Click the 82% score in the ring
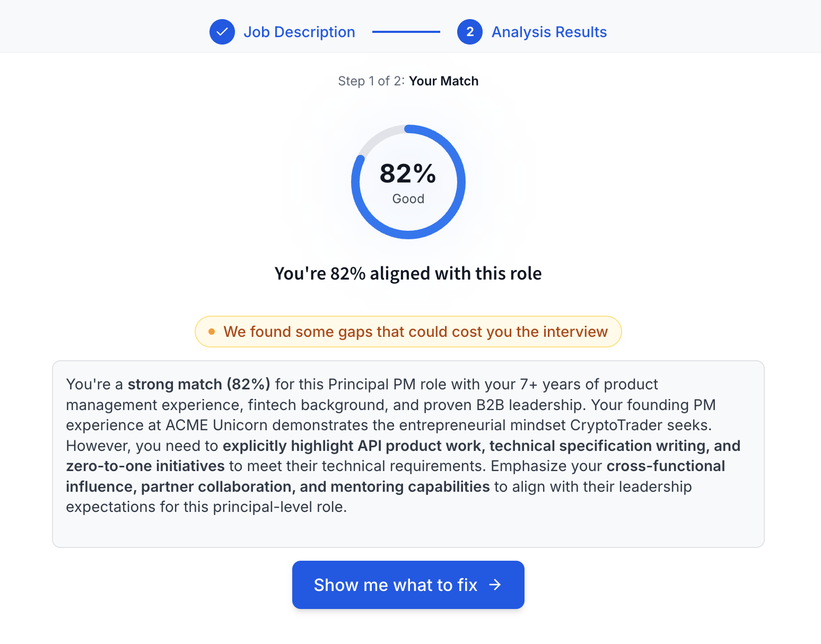The image size is (821, 644). (408, 173)
